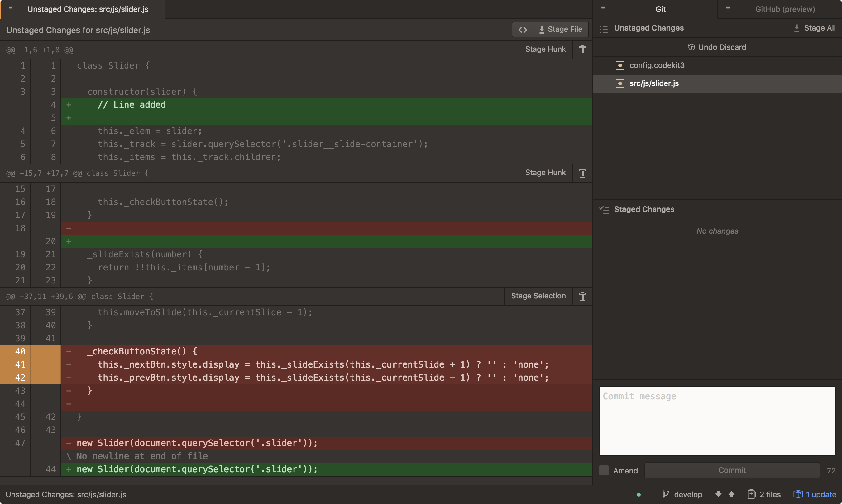
Task: Switch to the GitHub (preview) tab
Action: tap(785, 9)
